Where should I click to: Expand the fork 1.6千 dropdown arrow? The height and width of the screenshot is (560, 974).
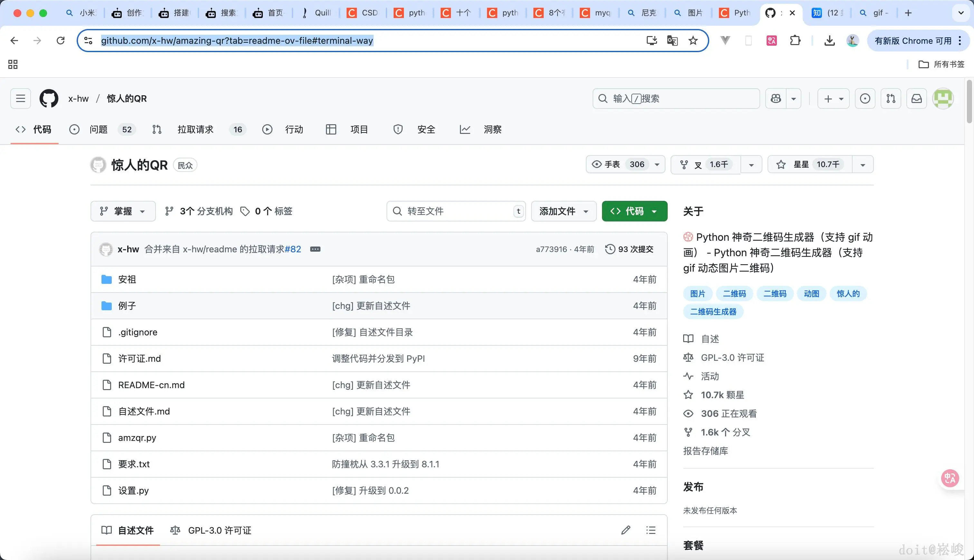tap(751, 164)
